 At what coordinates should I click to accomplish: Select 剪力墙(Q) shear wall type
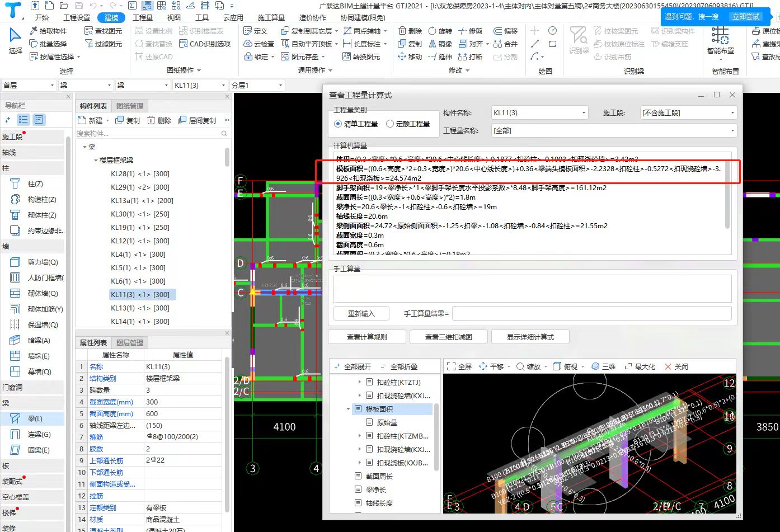(x=35, y=262)
